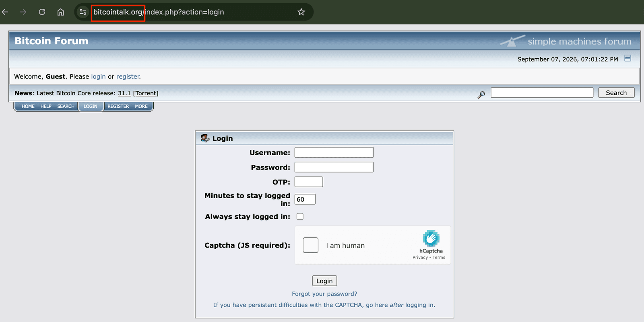The image size is (644, 322).
Task: Select the LOGIN menu tab
Action: click(x=91, y=107)
